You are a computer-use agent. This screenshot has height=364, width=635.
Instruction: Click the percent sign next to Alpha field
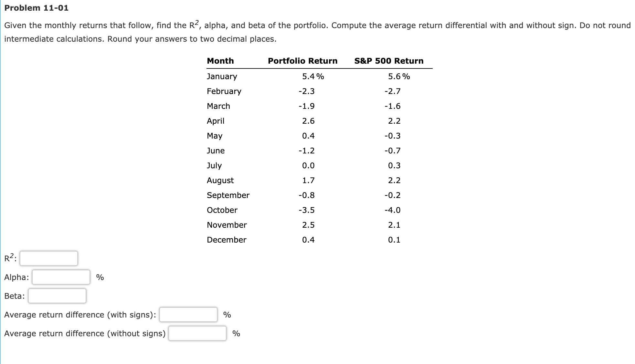point(100,277)
